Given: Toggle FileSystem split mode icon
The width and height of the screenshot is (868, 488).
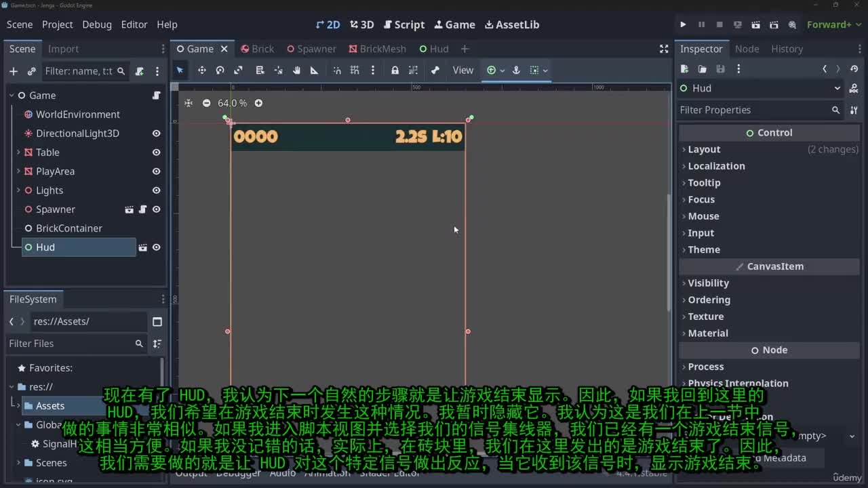Looking at the screenshot, I should coord(157,321).
